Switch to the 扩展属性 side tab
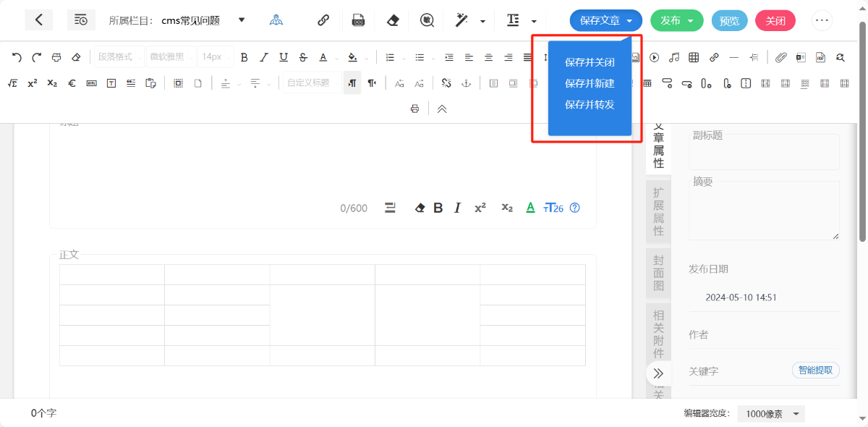 click(658, 211)
